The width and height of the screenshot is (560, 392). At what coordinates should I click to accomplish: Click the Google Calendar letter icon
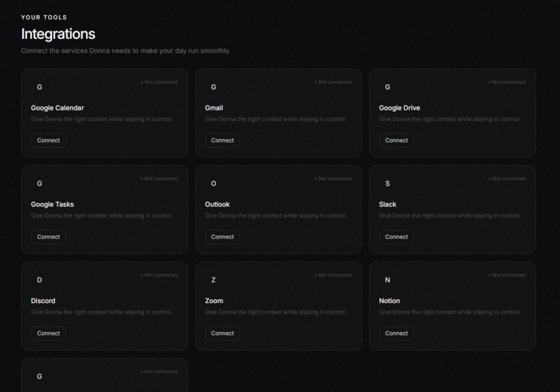(x=40, y=87)
